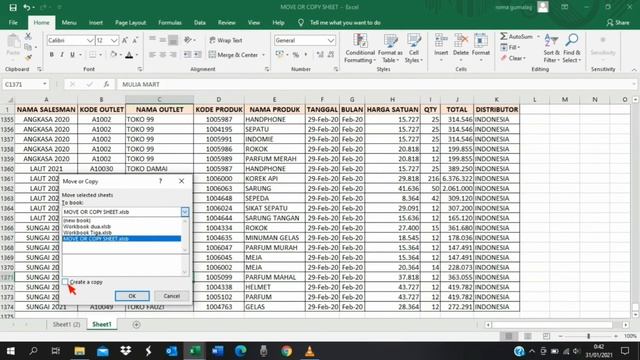
Task: Click Merge & Center
Action: [234, 55]
